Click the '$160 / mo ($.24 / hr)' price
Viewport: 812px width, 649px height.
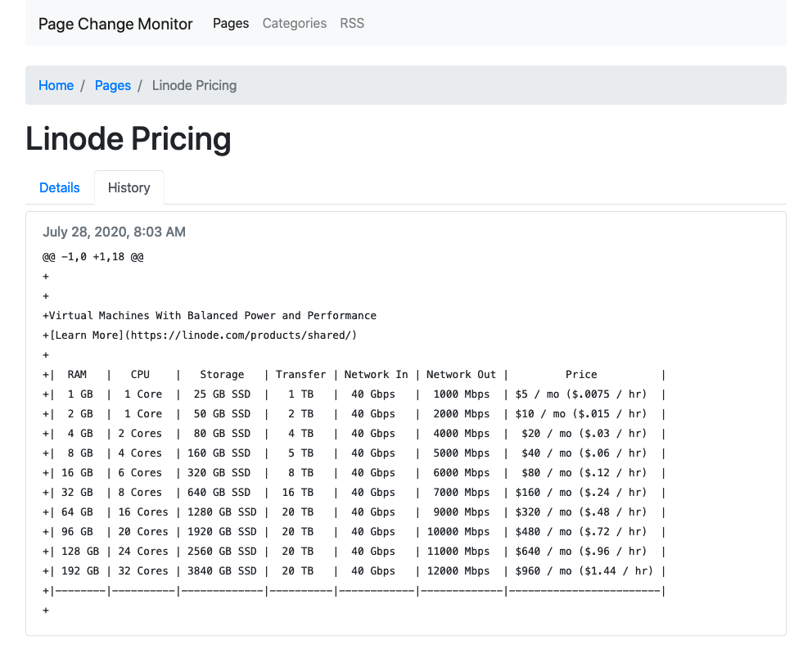pos(581,493)
